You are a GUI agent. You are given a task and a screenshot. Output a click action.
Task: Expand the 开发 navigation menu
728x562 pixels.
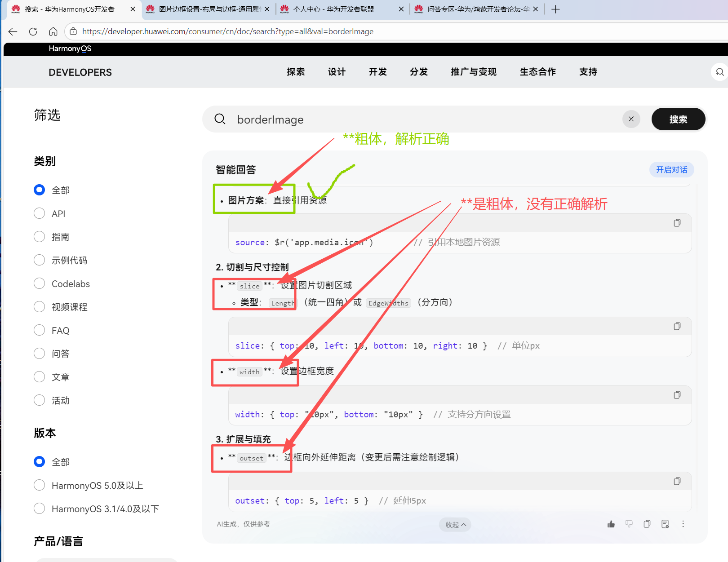[x=377, y=72]
